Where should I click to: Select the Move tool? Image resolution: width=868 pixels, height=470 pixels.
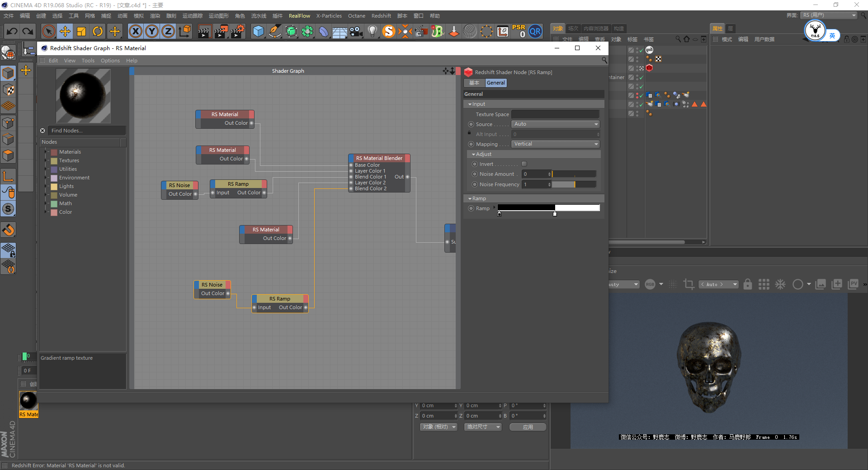[x=65, y=32]
